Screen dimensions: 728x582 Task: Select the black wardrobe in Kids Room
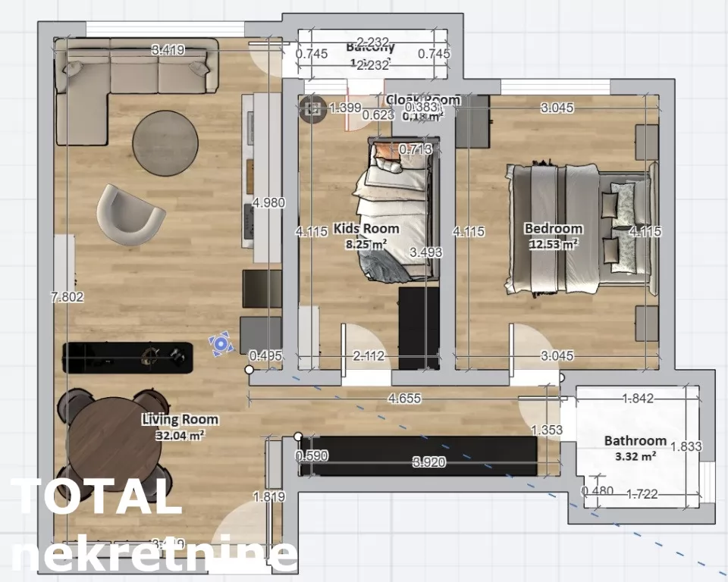point(419,328)
